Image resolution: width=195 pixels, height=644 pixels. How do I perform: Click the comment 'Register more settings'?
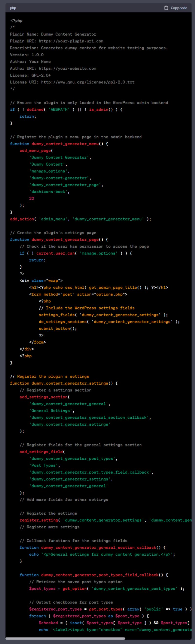49,527
